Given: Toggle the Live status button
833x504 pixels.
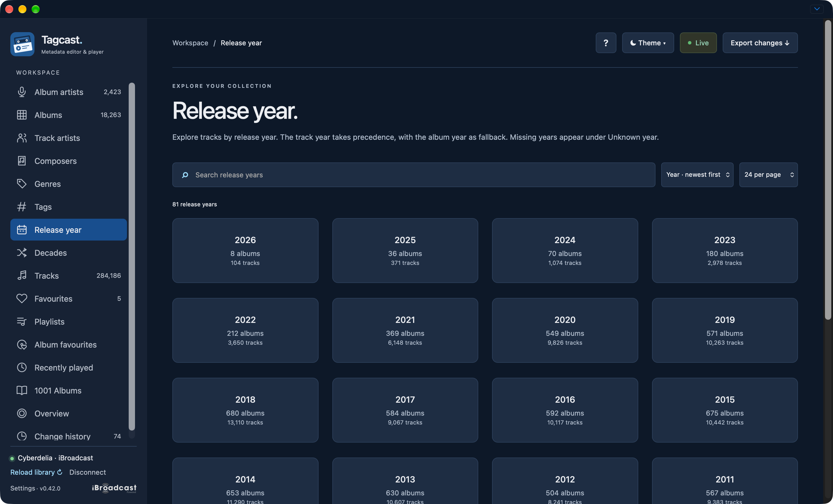Looking at the screenshot, I should coord(698,43).
